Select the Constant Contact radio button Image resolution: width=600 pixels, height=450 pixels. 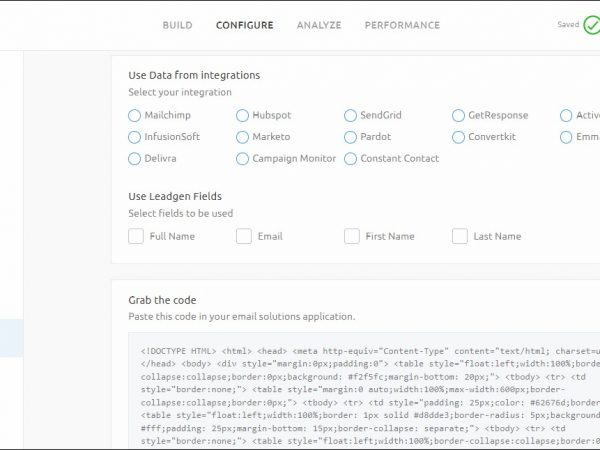(351, 158)
